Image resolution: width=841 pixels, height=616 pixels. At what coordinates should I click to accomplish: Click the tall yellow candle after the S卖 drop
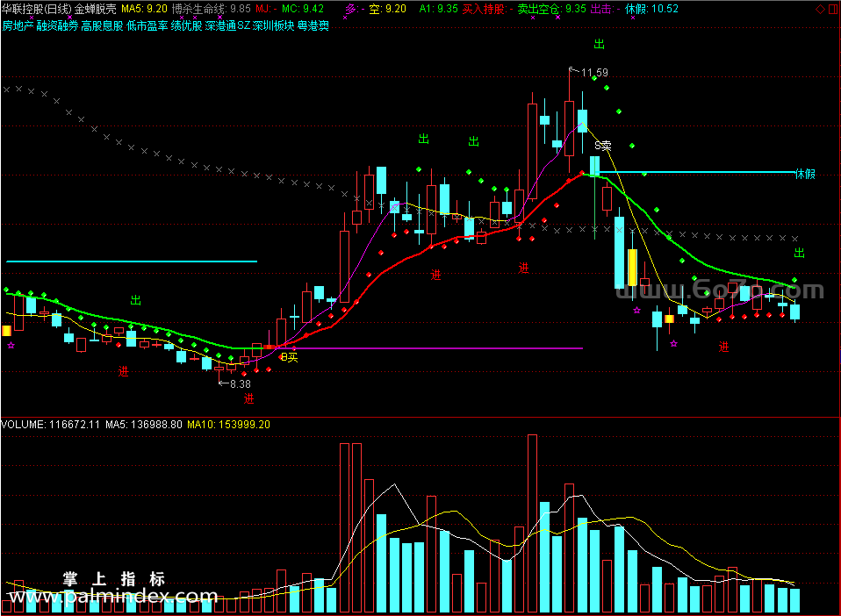tap(632, 267)
